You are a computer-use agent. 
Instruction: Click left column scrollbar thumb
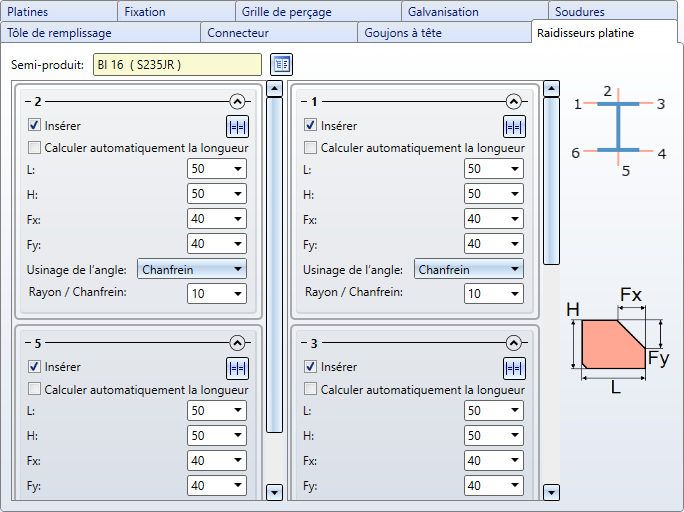pyautogui.click(x=274, y=265)
